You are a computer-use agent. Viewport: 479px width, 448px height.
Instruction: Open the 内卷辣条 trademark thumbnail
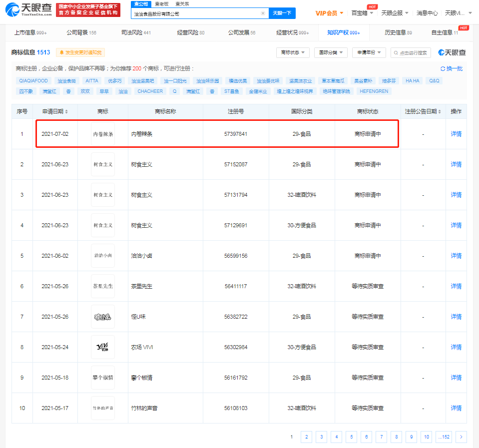[103, 134]
